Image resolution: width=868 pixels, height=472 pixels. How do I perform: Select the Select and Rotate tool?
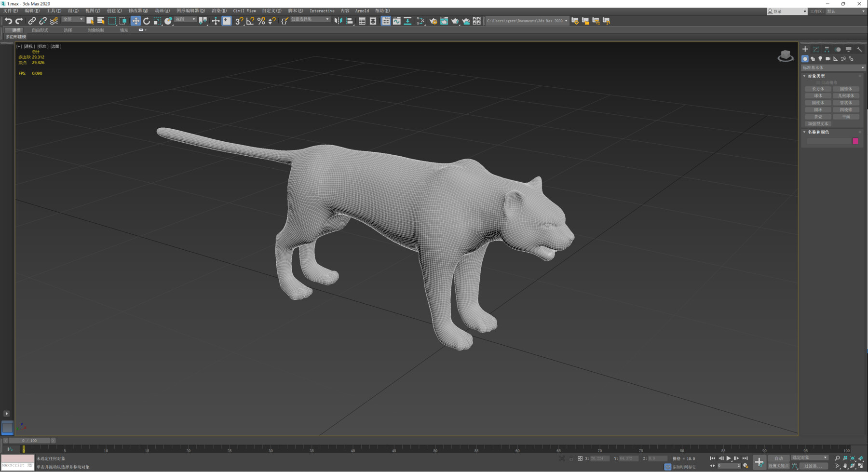pos(146,21)
